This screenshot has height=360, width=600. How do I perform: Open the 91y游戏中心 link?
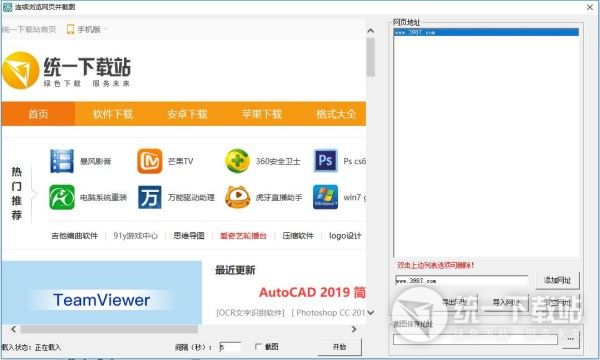(x=135, y=236)
